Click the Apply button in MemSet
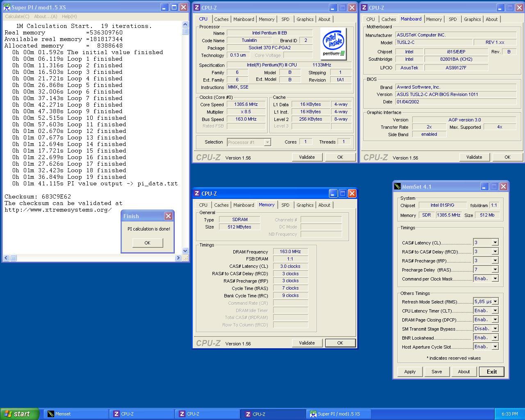Viewport: 525px width, 420px height. point(410,372)
